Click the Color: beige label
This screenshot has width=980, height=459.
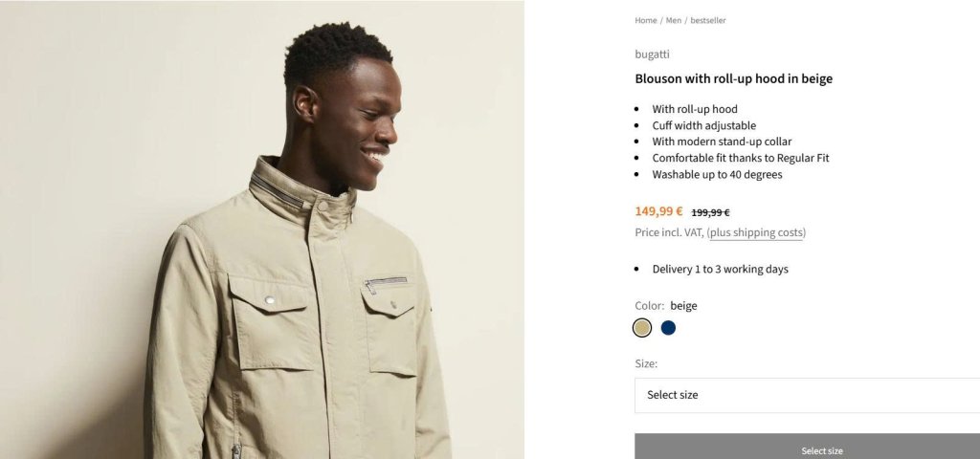[x=666, y=306]
